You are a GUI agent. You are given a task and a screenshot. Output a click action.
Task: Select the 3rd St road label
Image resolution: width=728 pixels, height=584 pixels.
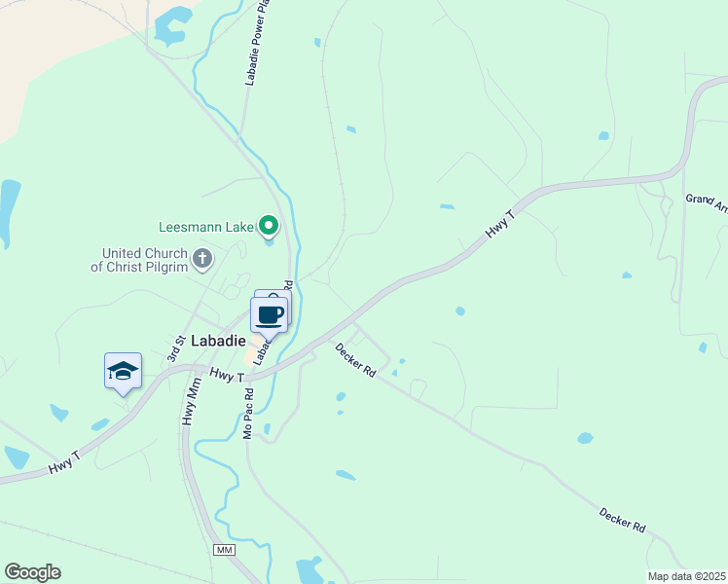[175, 348]
